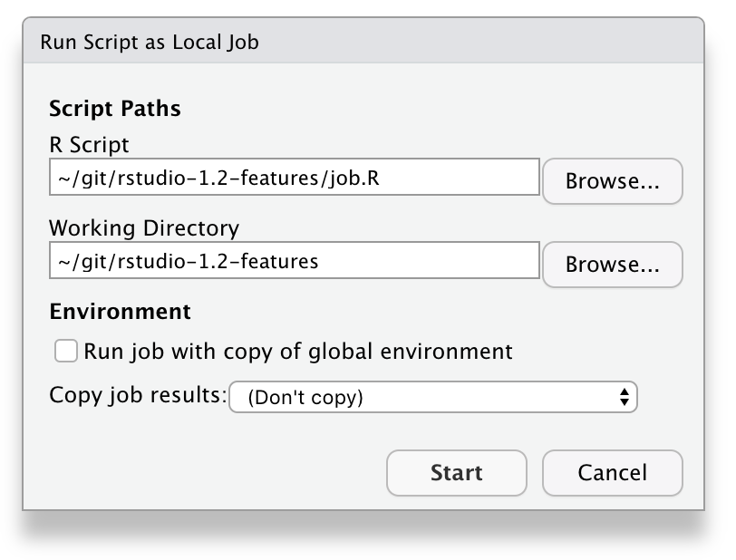Start the local job

tap(456, 472)
